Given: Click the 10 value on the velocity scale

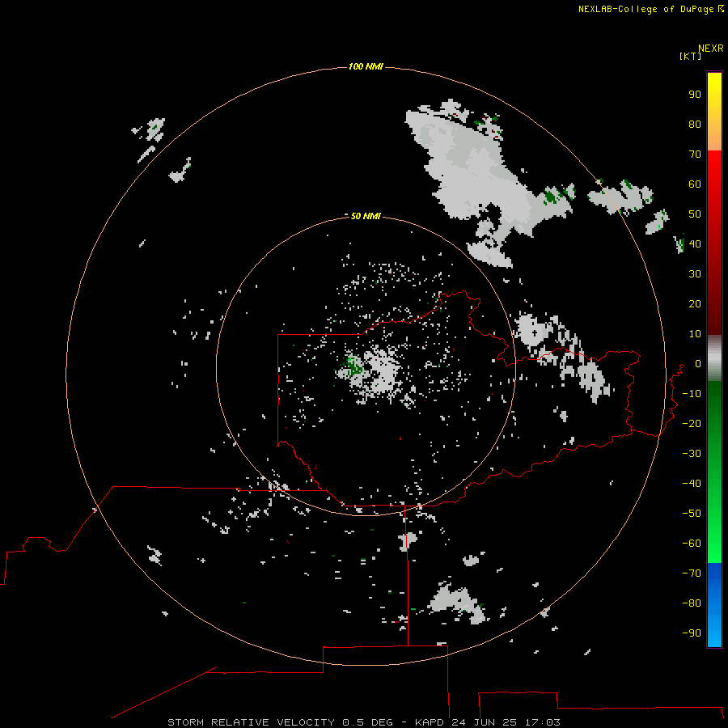Looking at the screenshot, I should coord(695,334).
